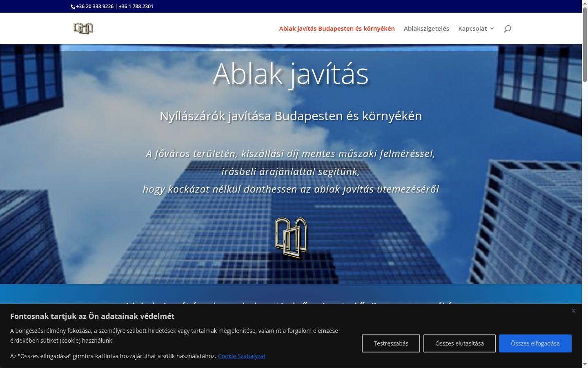This screenshot has height=368, width=588.
Task: Click line starting 'A főváros területén'
Action: (291, 154)
